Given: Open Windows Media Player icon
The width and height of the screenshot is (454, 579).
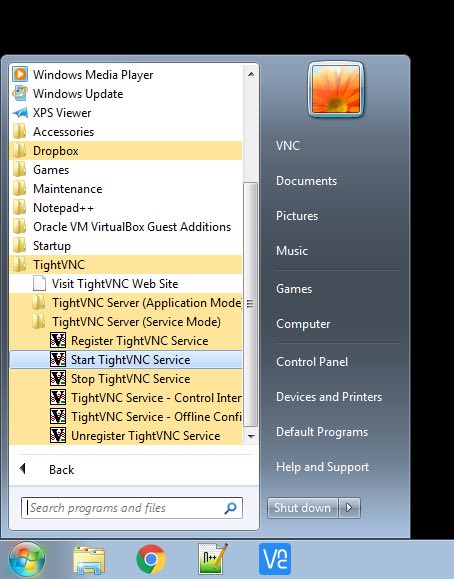Looking at the screenshot, I should pyautogui.click(x=20, y=74).
